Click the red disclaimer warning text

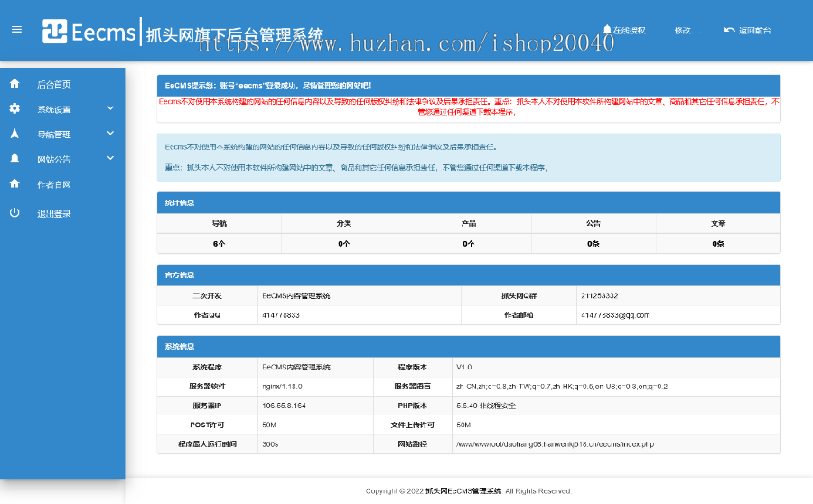point(469,107)
